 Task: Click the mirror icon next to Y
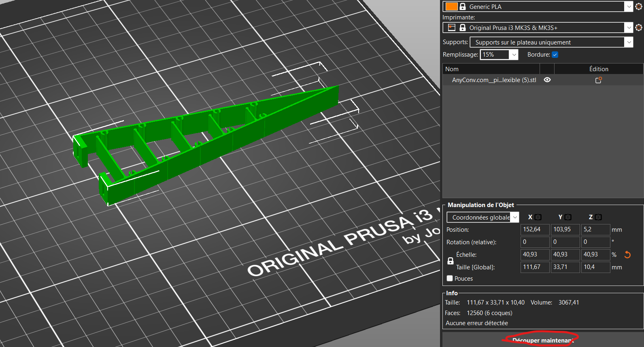tap(568, 217)
